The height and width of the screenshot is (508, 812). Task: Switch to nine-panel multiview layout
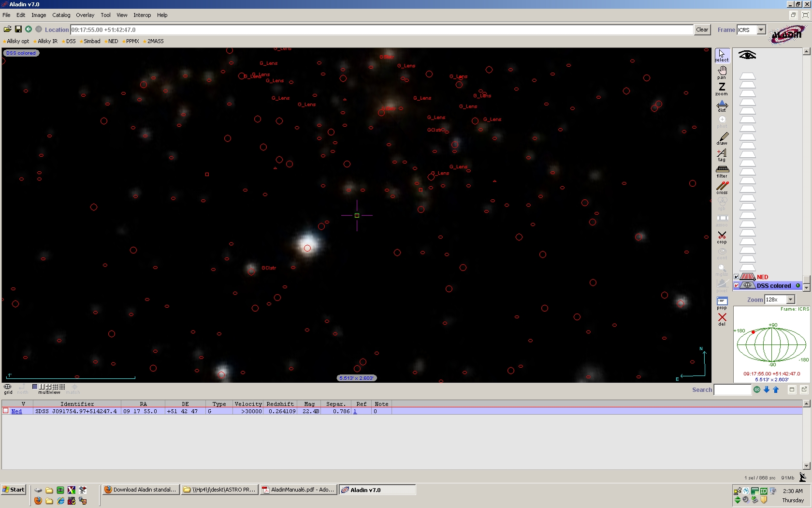point(55,387)
